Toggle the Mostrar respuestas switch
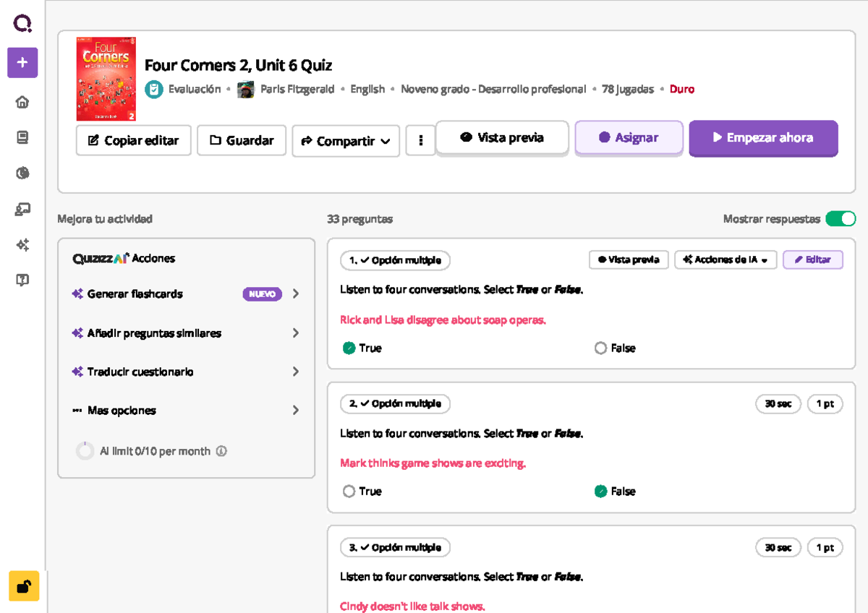This screenshot has height=613, width=868. [841, 219]
